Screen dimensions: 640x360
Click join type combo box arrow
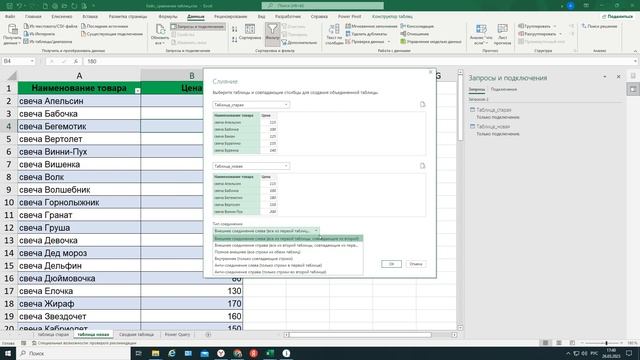tap(316, 231)
